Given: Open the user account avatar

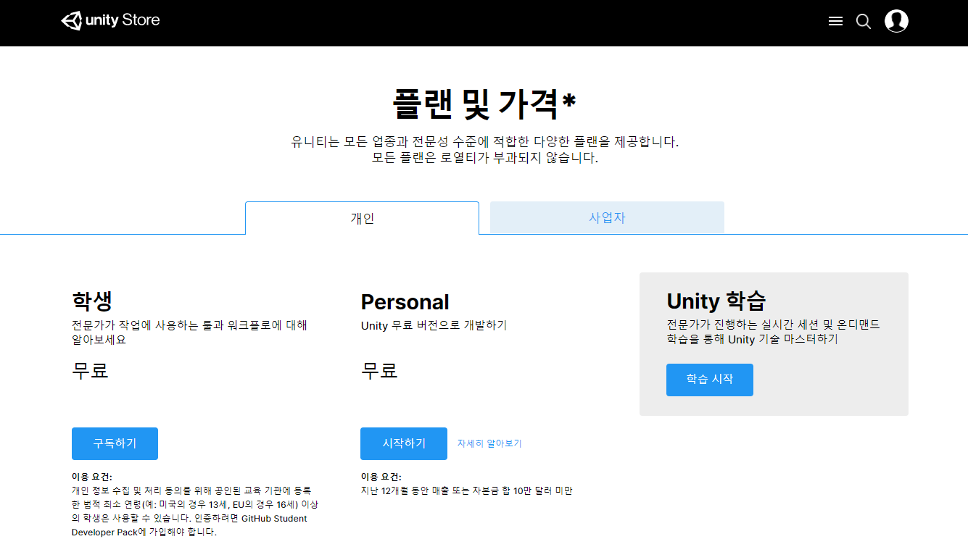Looking at the screenshot, I should pos(896,20).
